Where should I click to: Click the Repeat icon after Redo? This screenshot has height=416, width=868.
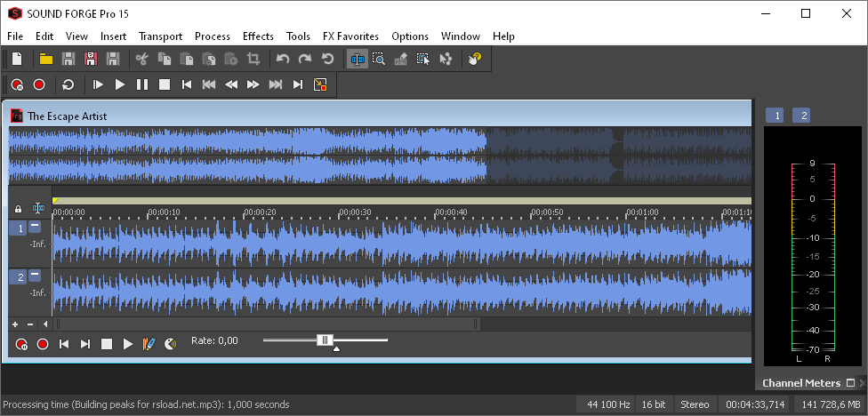pos(327,59)
